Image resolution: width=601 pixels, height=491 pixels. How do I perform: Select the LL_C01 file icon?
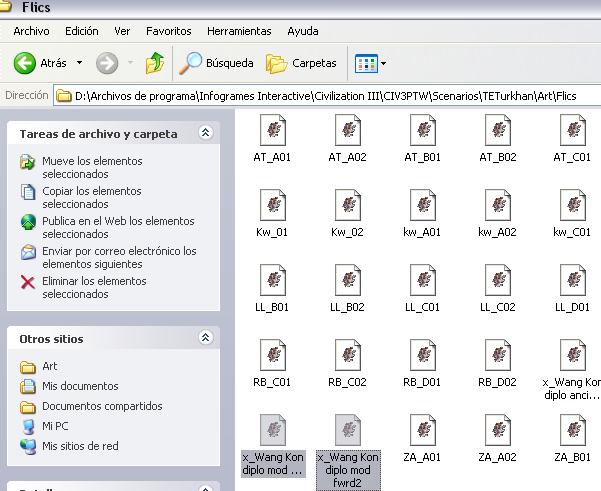(421, 280)
